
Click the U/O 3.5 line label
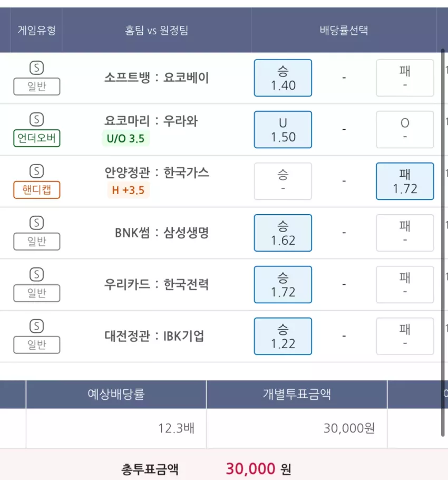point(125,138)
